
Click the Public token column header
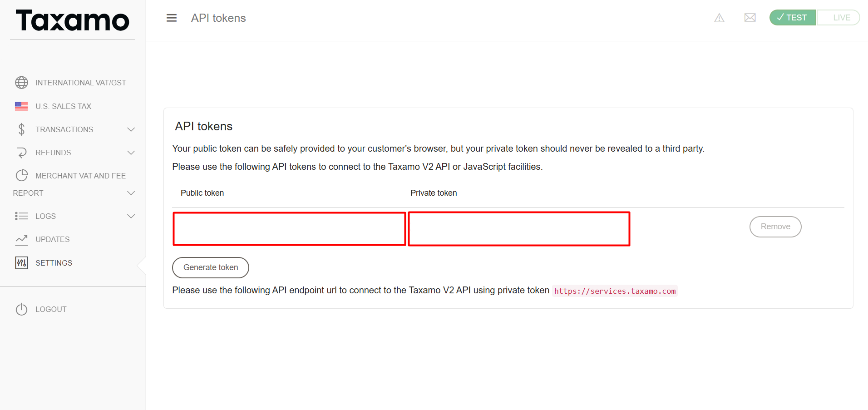pos(202,193)
